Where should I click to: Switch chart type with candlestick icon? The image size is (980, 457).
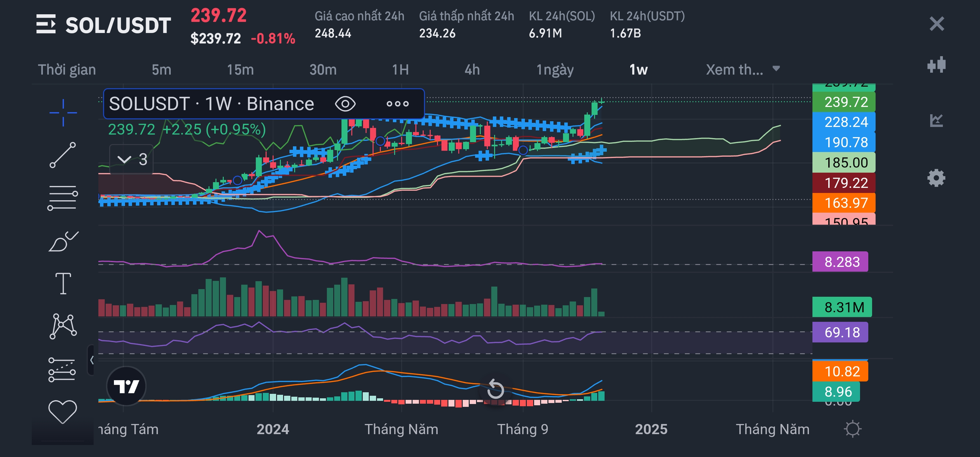tap(936, 65)
